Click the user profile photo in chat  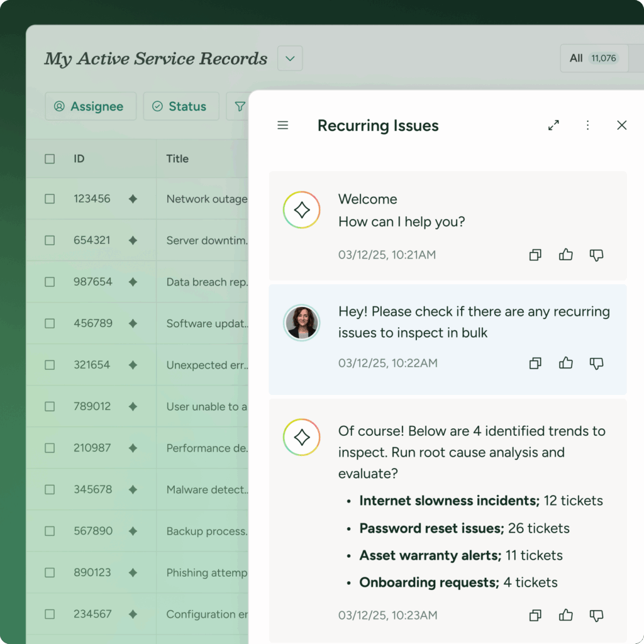(x=301, y=323)
